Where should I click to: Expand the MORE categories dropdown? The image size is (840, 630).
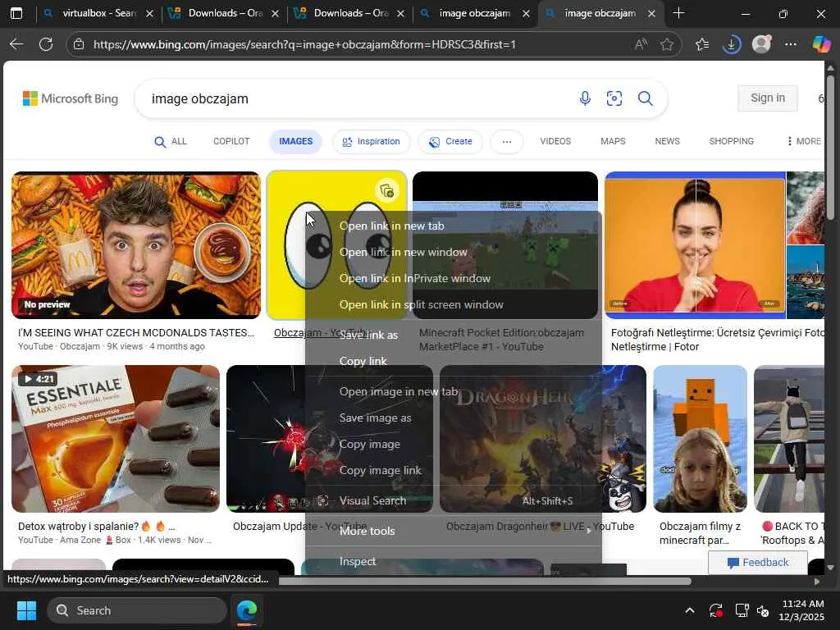(x=804, y=141)
